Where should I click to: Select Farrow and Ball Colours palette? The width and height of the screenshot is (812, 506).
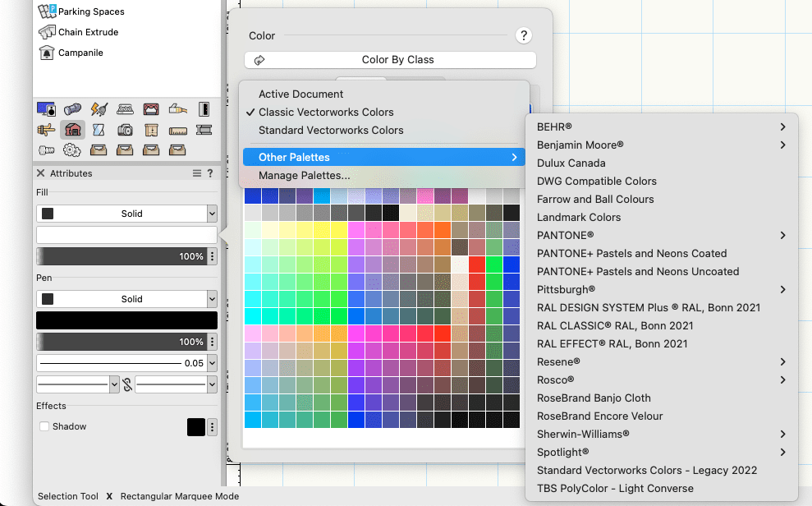click(662, 200)
